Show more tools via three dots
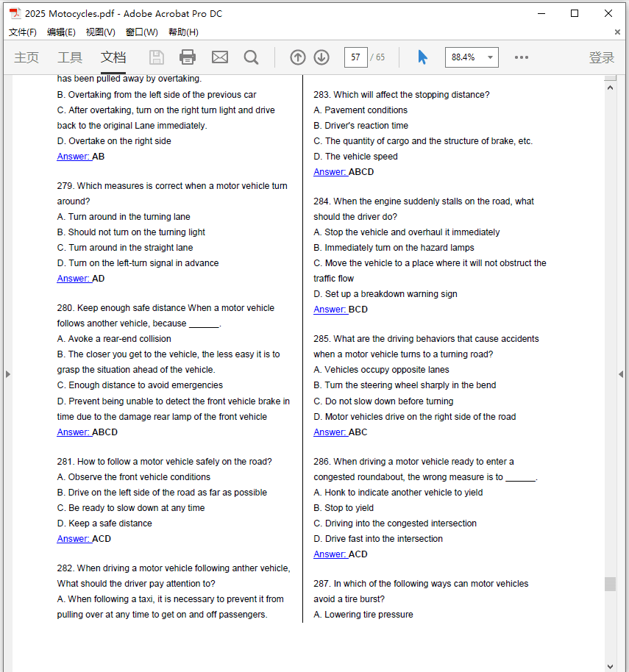Image resolution: width=629 pixels, height=672 pixels. pyautogui.click(x=522, y=57)
